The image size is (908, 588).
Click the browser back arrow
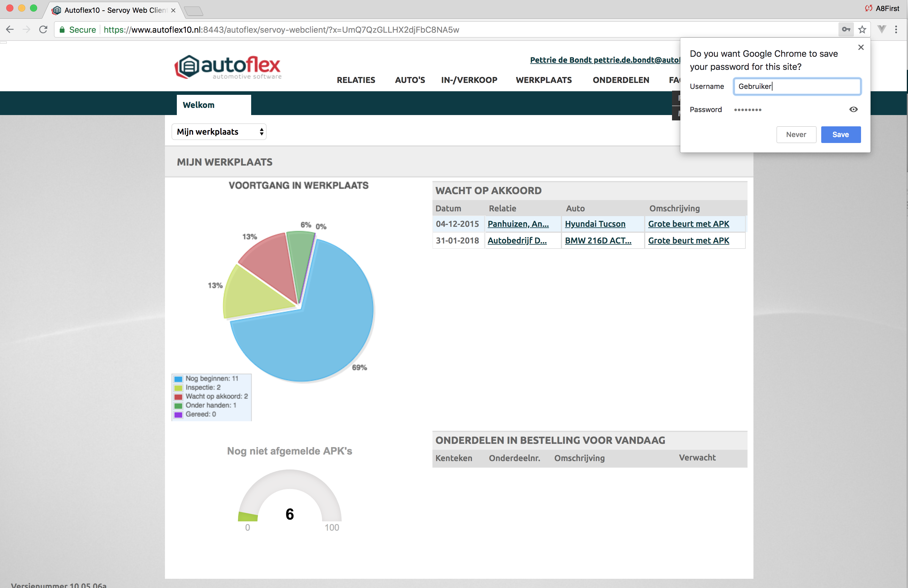pyautogui.click(x=10, y=30)
